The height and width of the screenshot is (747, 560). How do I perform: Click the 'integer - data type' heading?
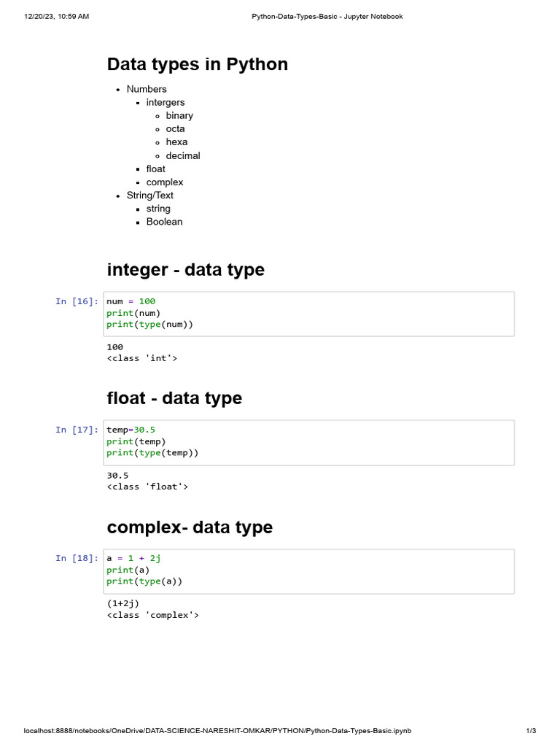pos(185,270)
